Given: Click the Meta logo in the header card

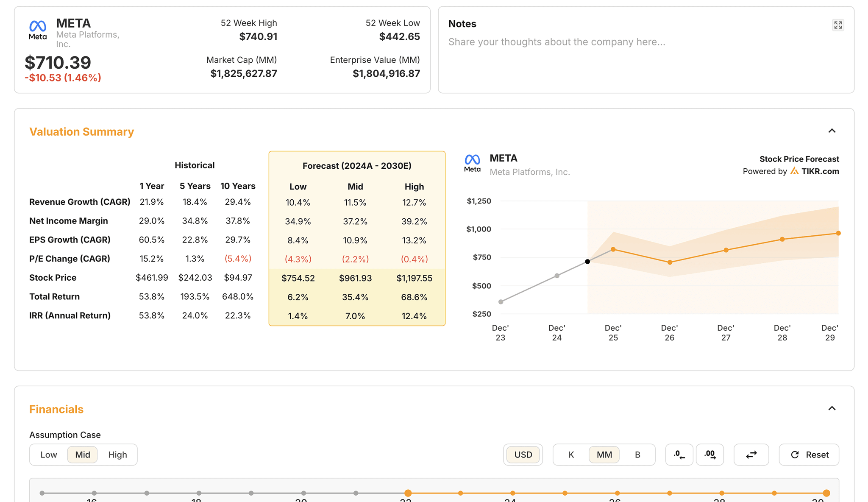Looking at the screenshot, I should 38,30.
